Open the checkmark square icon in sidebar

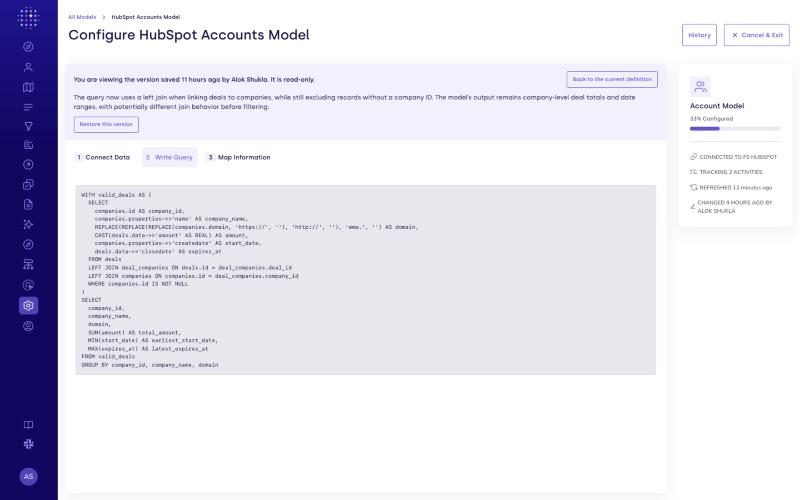(29, 145)
